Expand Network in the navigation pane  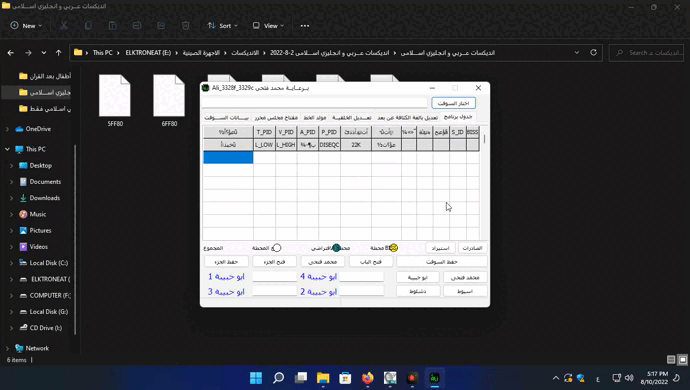[x=7, y=348]
